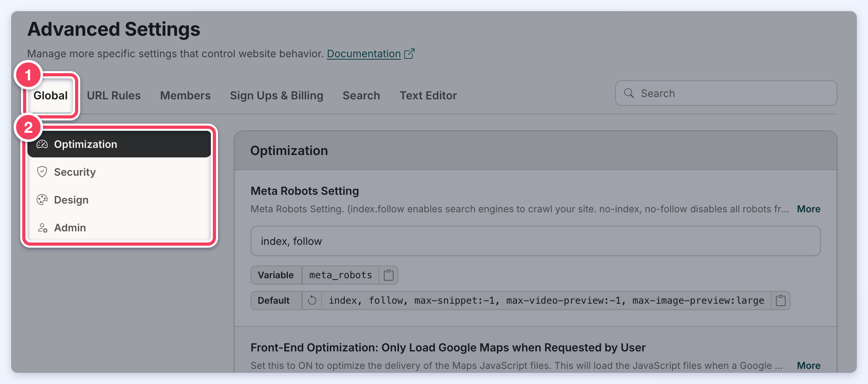Expand More for Google Maps optimization description
The height and width of the screenshot is (384, 868).
point(808,366)
